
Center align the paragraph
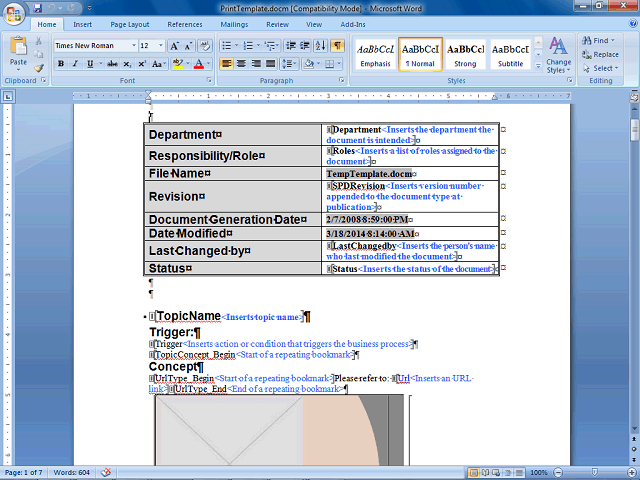pyautogui.click(x=241, y=64)
